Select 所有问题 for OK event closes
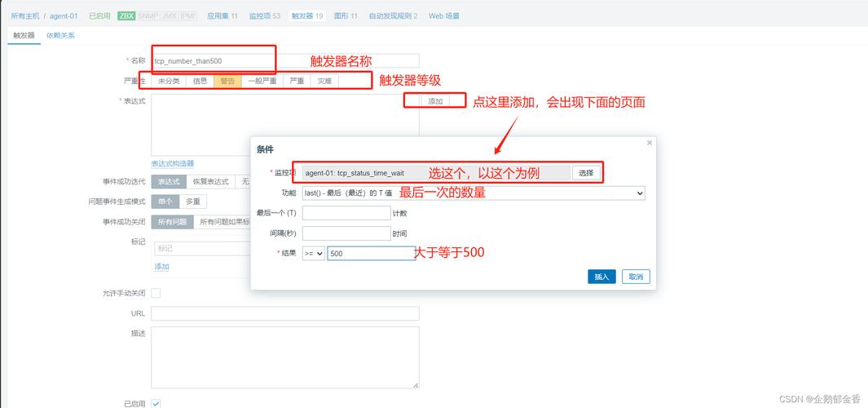This screenshot has width=868, height=408. pos(172,222)
